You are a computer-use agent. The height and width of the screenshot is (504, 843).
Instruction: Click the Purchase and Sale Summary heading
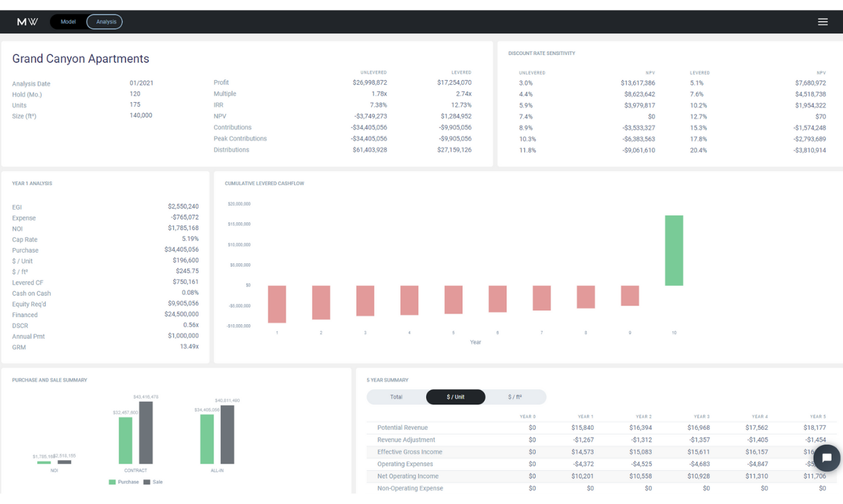pos(50,380)
